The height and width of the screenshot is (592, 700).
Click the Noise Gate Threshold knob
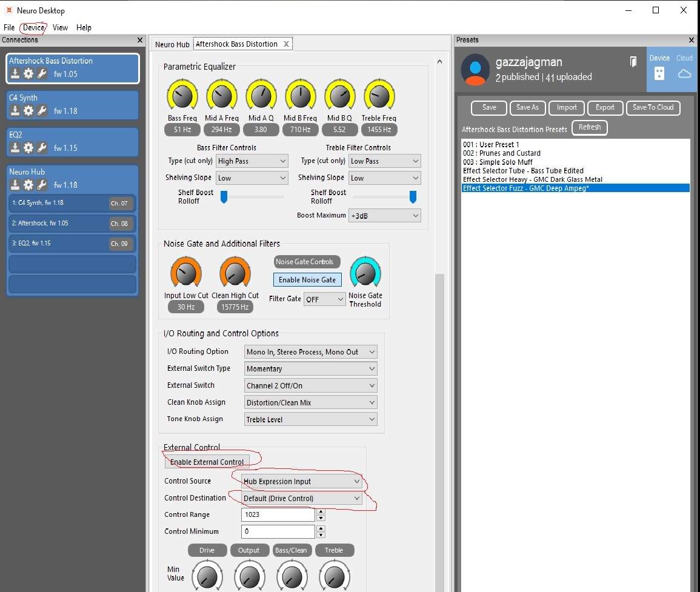pyautogui.click(x=365, y=273)
